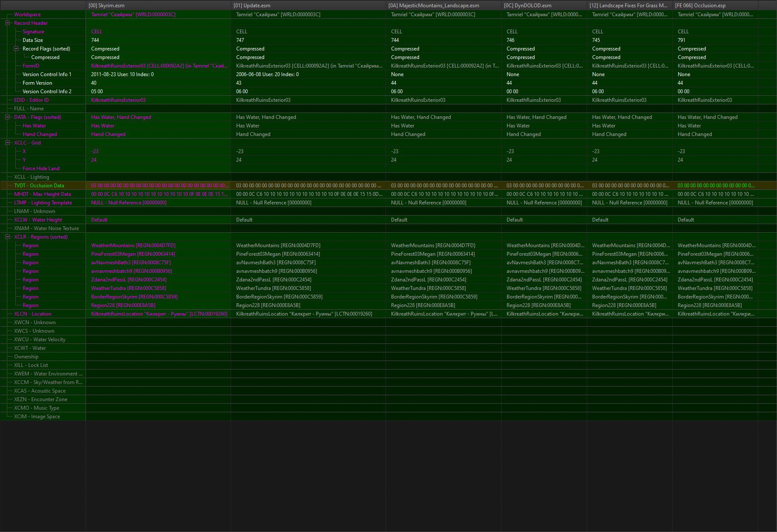Image resolution: width=777 pixels, height=532 pixels.
Task: Select Landscape Fixes For Grass column header
Action: [x=629, y=5]
